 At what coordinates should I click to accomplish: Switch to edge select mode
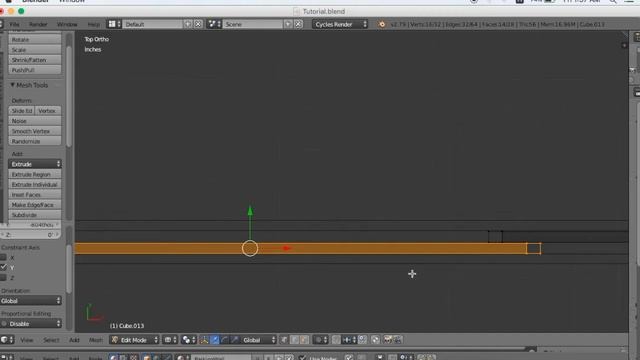[294, 340]
